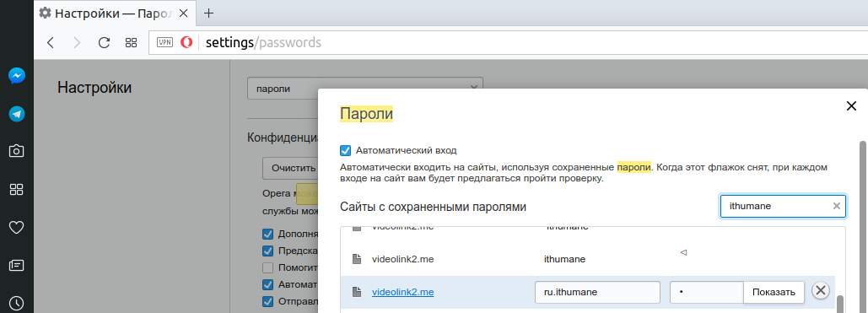Click the passwords list scrollbar thumb
868x313 pixels.
point(840,305)
